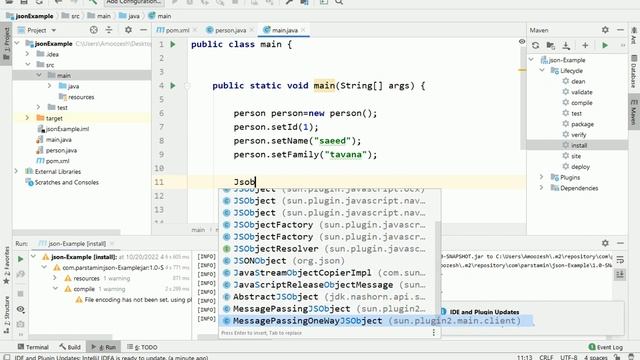Viewport: 640px width, 360px height.
Task: Expand Plugins node in Maven panel
Action: click(x=542, y=177)
